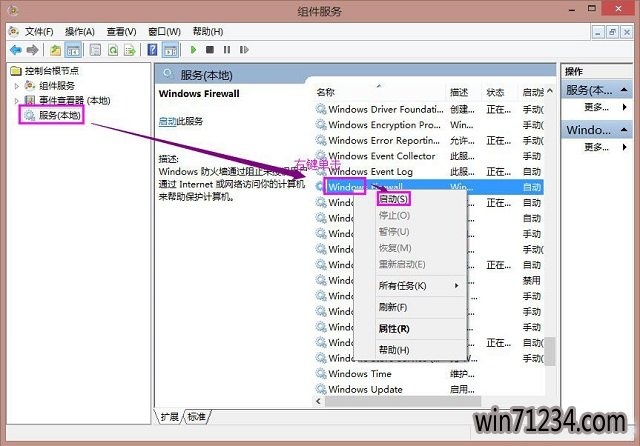Open 更多 under Windo... actions
This screenshot has width=640, height=446.
coord(596,147)
